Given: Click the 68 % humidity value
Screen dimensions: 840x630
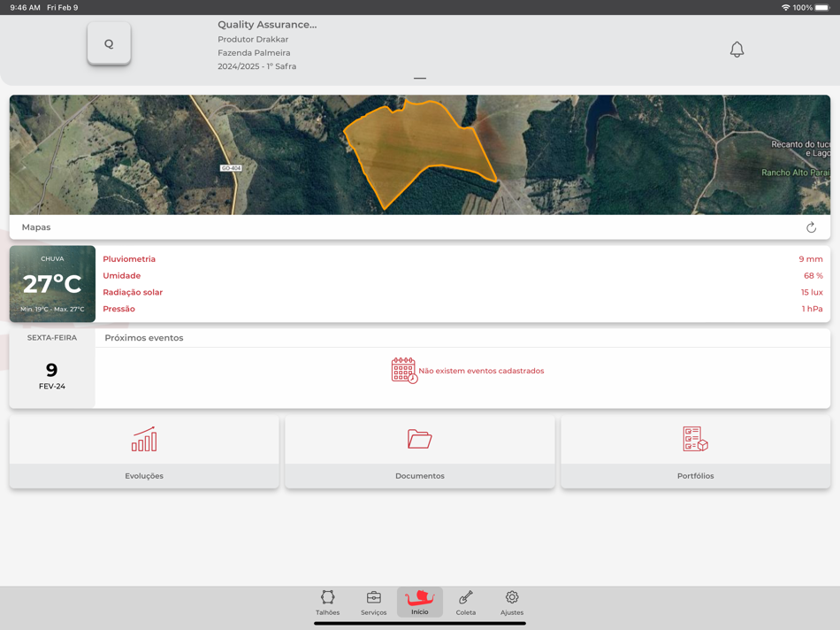Looking at the screenshot, I should click(x=813, y=275).
